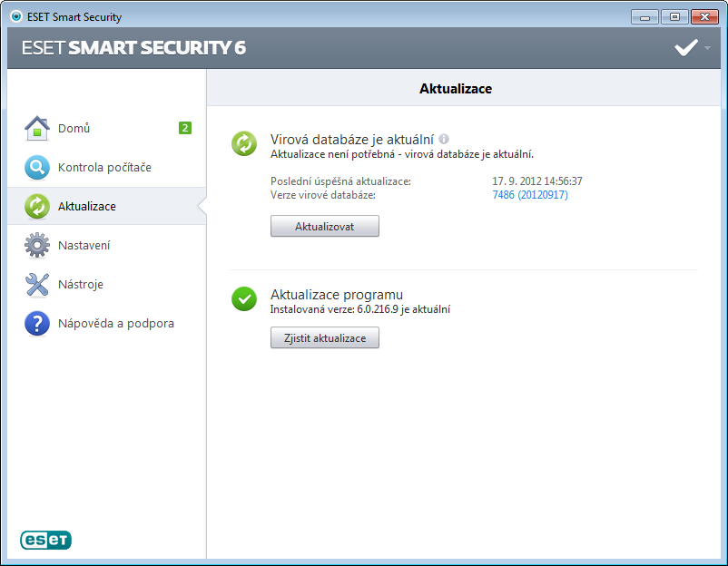Click the ESET title bar application icon
The image size is (728, 566).
coord(16,16)
